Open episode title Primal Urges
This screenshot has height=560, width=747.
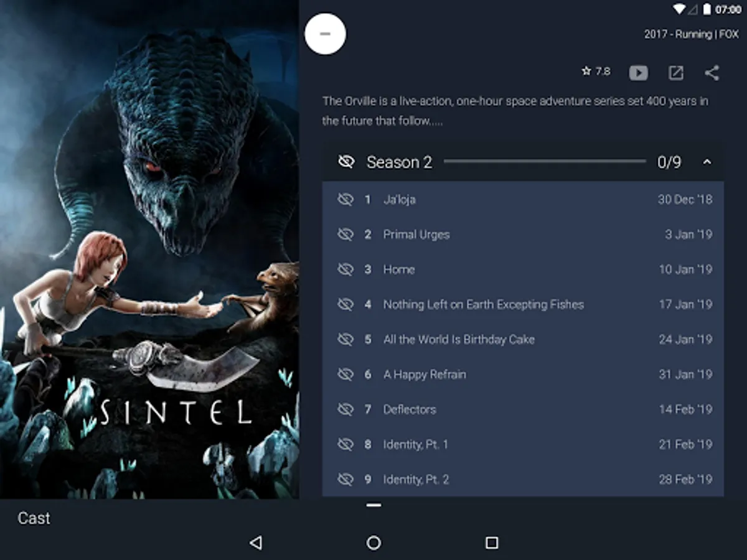416,235
